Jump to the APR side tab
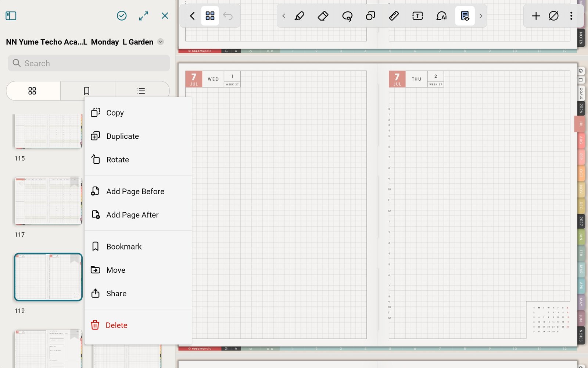The image size is (588, 368). pos(581,286)
